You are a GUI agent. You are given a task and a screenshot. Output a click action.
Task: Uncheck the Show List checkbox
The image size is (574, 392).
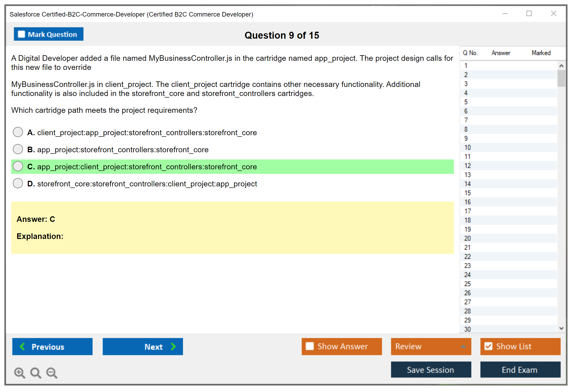[488, 346]
